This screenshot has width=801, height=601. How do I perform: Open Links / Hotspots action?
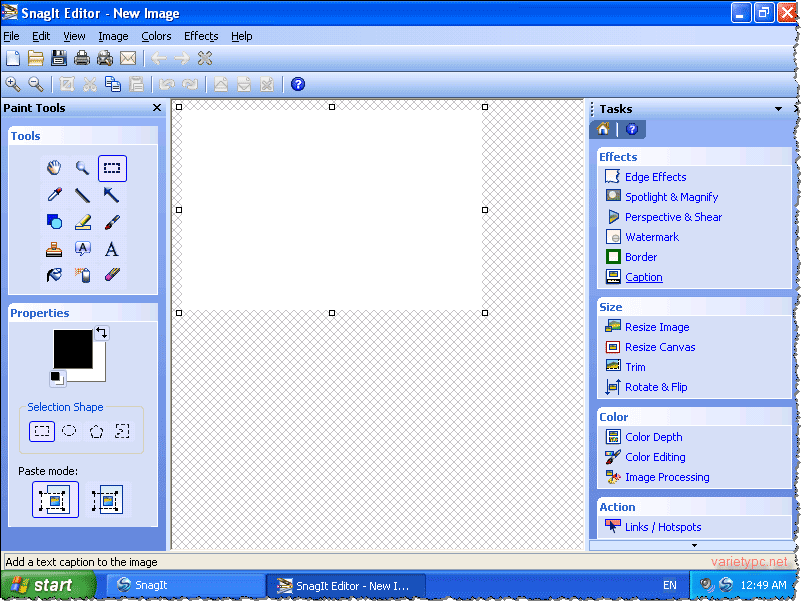click(x=653, y=527)
